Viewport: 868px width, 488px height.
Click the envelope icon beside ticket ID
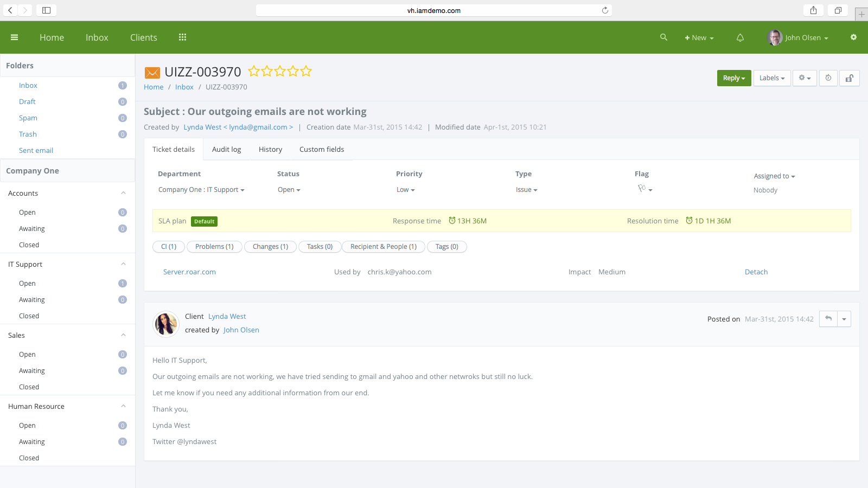[x=152, y=73]
